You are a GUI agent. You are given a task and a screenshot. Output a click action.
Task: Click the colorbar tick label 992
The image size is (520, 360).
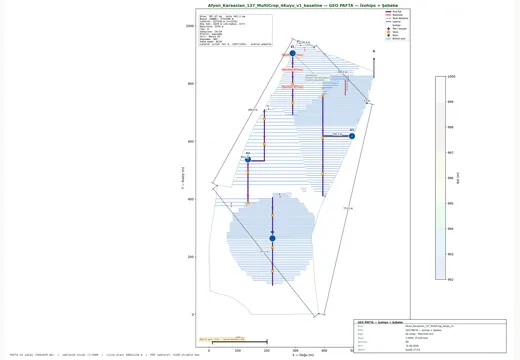[450, 280]
